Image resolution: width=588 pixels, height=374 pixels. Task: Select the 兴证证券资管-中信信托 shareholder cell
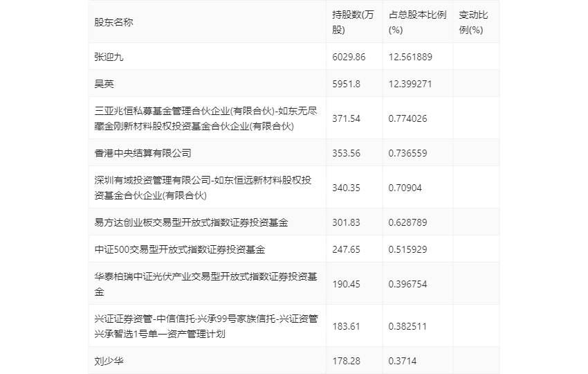pos(206,326)
